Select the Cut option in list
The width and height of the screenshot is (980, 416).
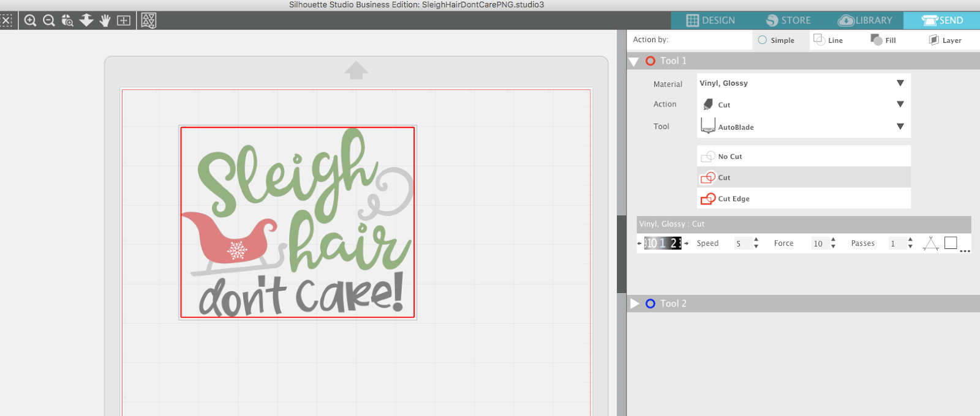[804, 177]
